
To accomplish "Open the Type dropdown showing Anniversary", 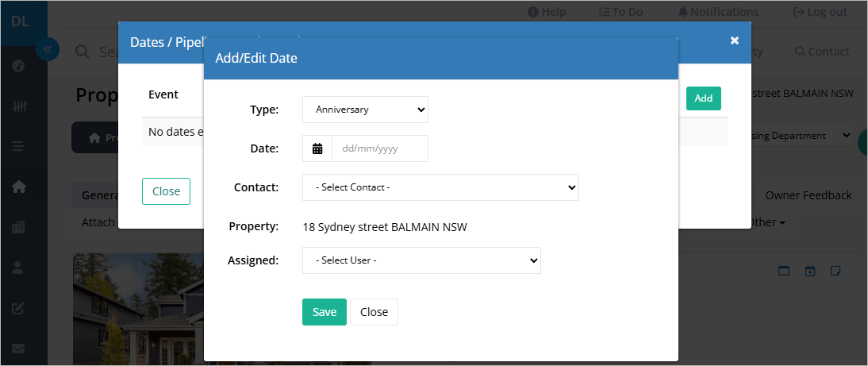I will [x=365, y=110].
